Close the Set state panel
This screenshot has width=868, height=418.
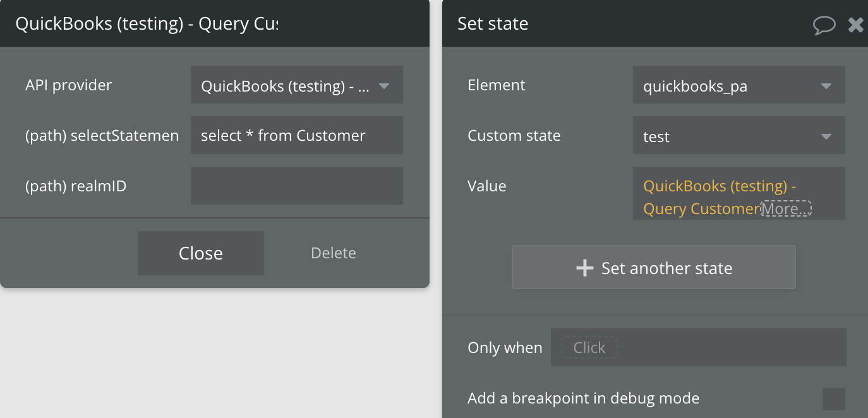tap(856, 25)
